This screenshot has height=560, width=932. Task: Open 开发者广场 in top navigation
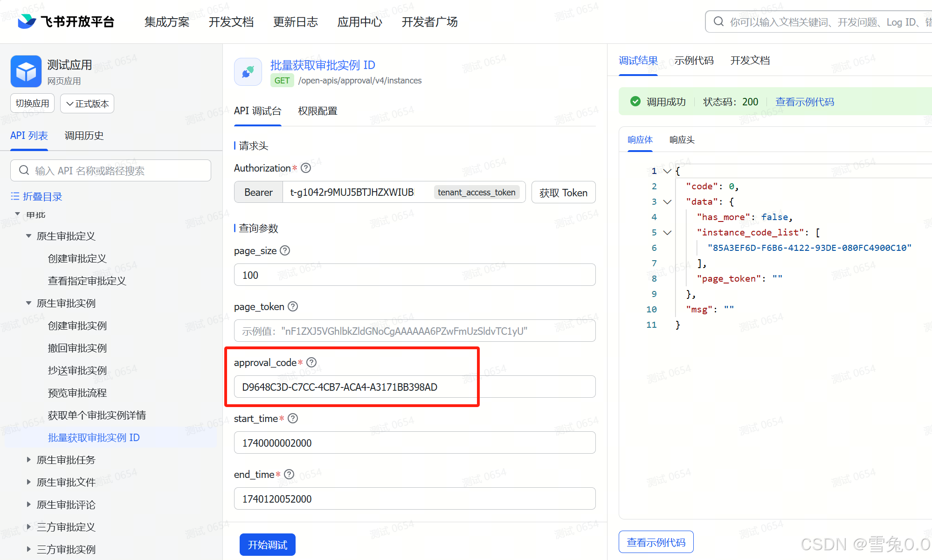click(430, 22)
